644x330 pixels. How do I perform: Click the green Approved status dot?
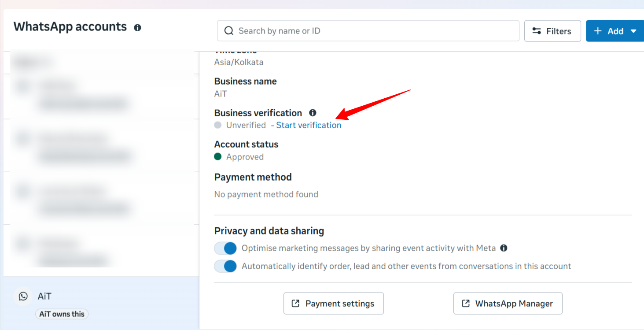[x=218, y=156]
